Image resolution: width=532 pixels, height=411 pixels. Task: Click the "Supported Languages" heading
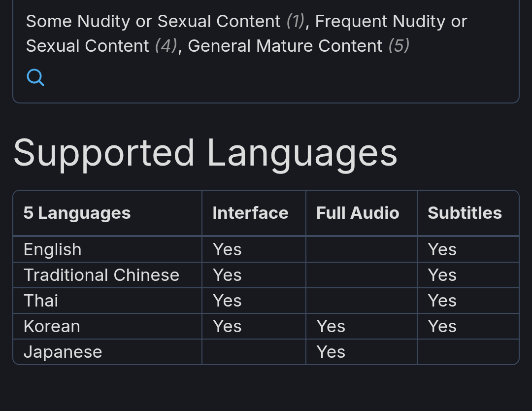[205, 153]
